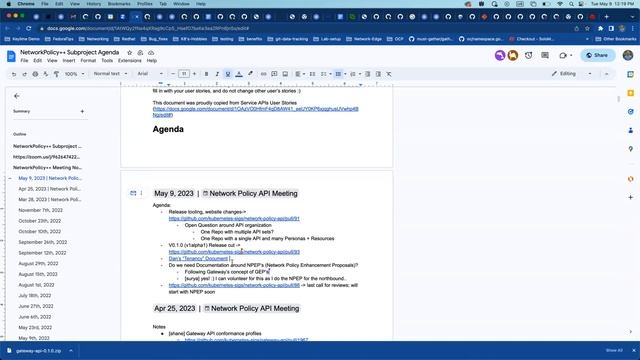Click the May 9, 2023 date chip
This screenshot has width=640, height=360.
pyautogui.click(x=174, y=193)
